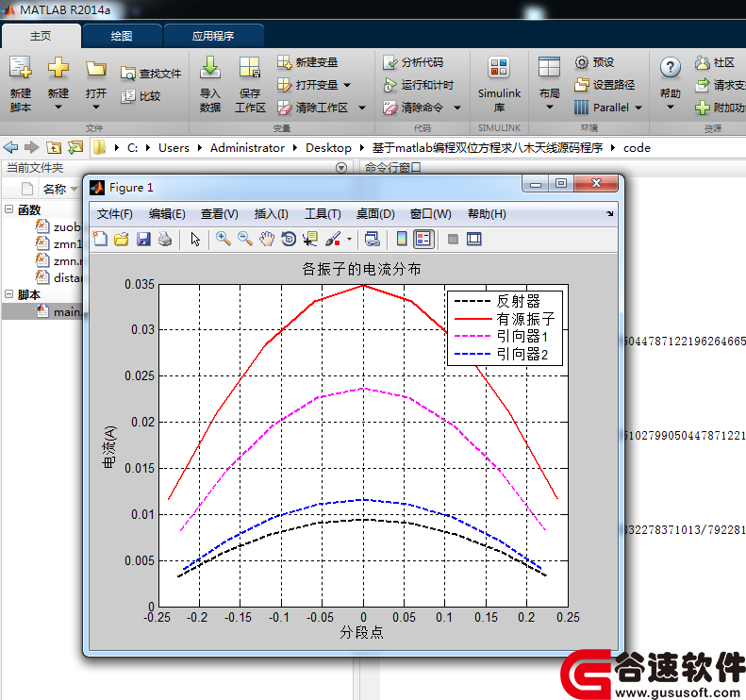Open the 帮助 help icon
The image size is (746, 700).
(x=670, y=68)
